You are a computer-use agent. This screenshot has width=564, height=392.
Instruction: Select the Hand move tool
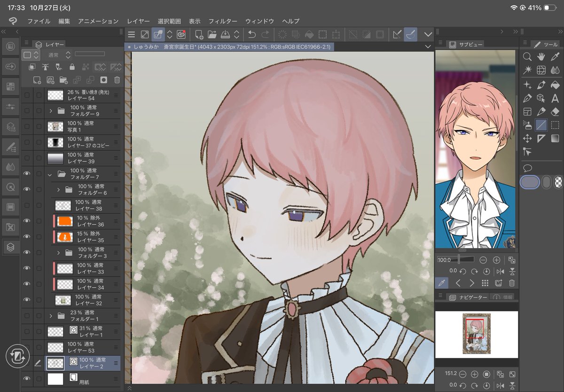(541, 57)
